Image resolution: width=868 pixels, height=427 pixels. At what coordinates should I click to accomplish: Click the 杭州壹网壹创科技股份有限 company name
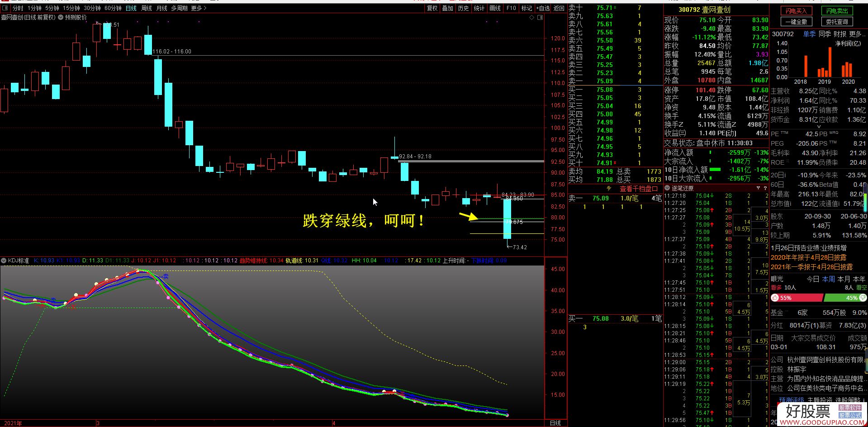tap(825, 360)
